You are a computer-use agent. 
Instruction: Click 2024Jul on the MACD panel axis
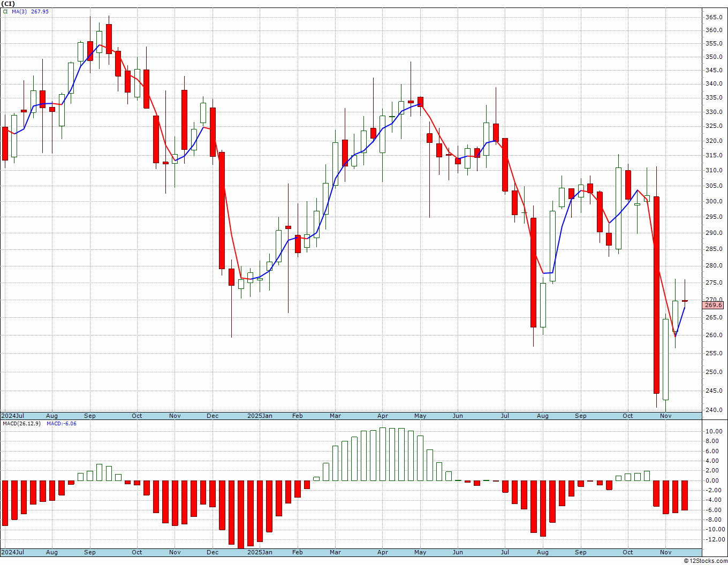pos(12,552)
